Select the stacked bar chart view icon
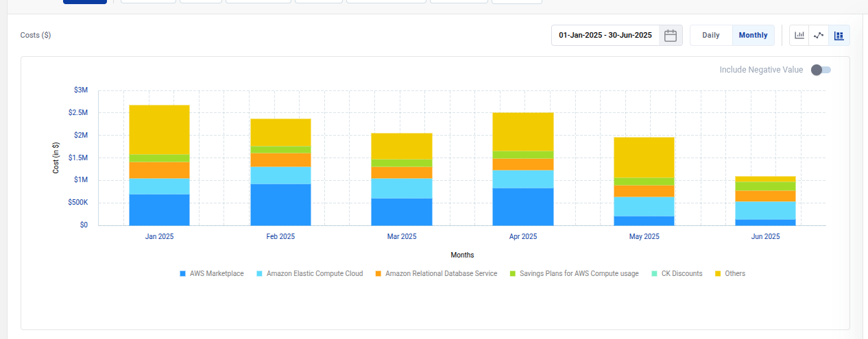 click(x=839, y=36)
